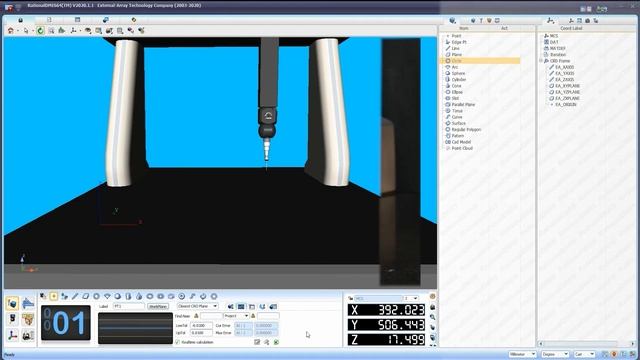Select Edge Pt in the feature list
This screenshot has height=360, width=640.
click(x=459, y=42)
